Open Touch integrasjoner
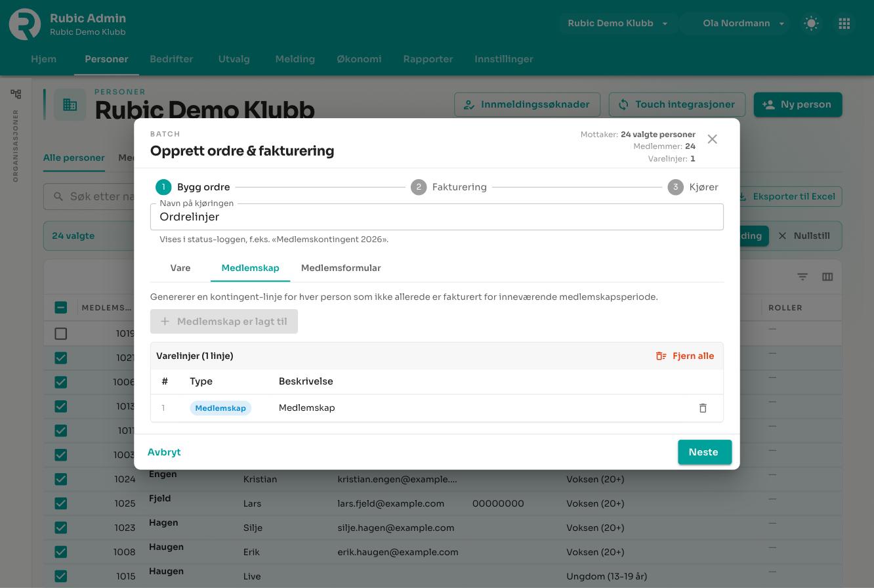This screenshot has width=874, height=588. click(677, 104)
